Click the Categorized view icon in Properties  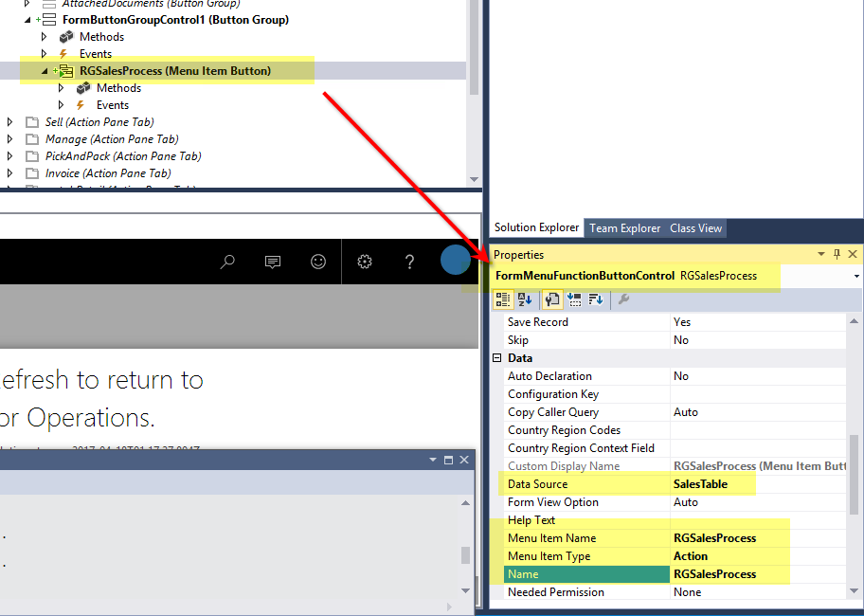tap(503, 300)
